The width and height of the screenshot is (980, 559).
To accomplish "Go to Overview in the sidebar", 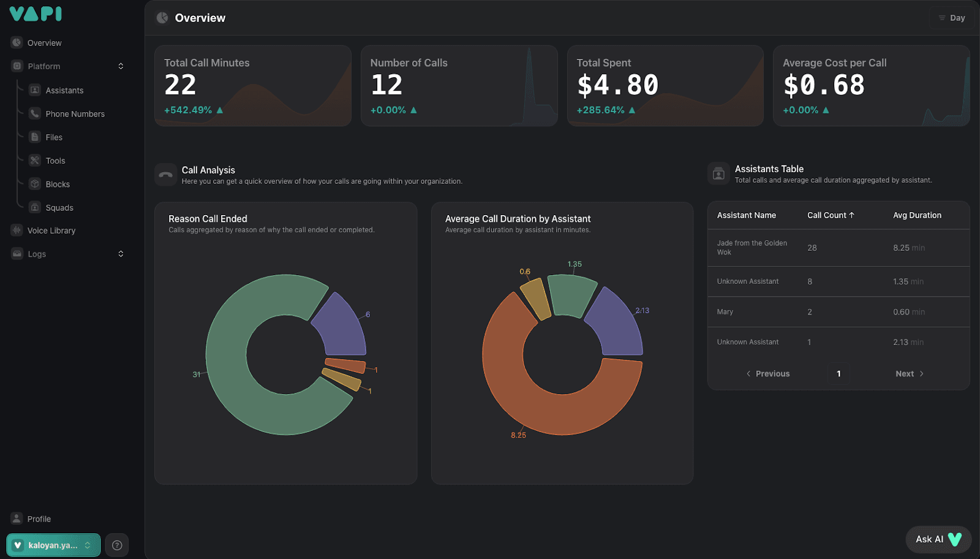I will [44, 43].
